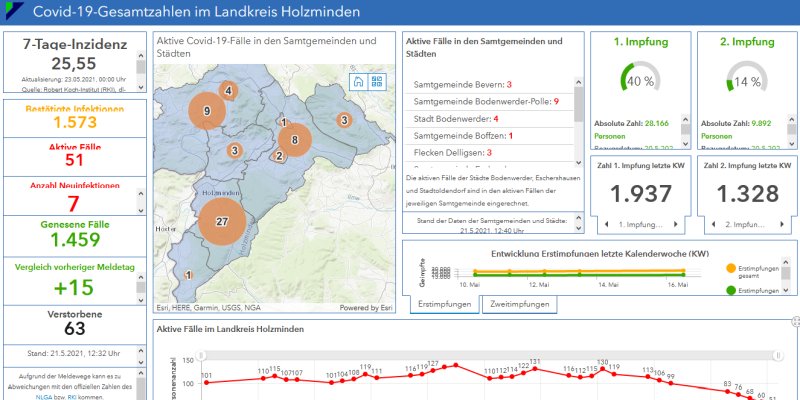This screenshot has width=800, height=400.
Task: Click the chart range slider bar
Action: tap(489, 355)
